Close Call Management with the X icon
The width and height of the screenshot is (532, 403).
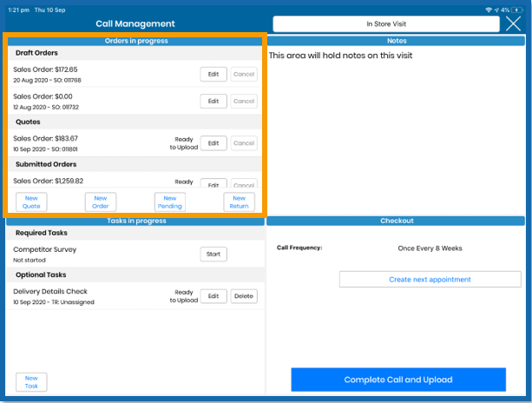(x=513, y=23)
